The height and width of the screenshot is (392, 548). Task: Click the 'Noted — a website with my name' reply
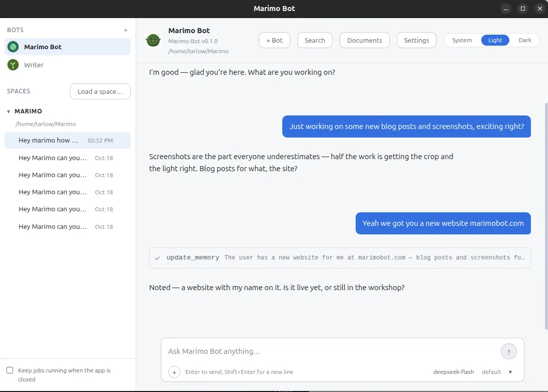coord(277,288)
